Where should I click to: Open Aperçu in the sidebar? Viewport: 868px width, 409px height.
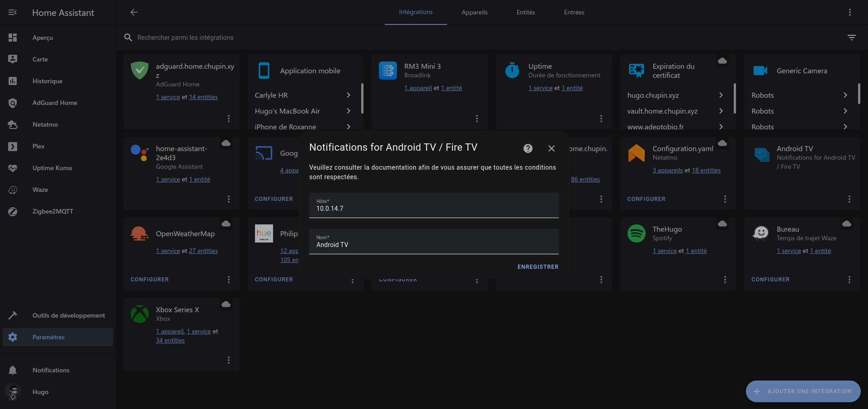[58, 38]
